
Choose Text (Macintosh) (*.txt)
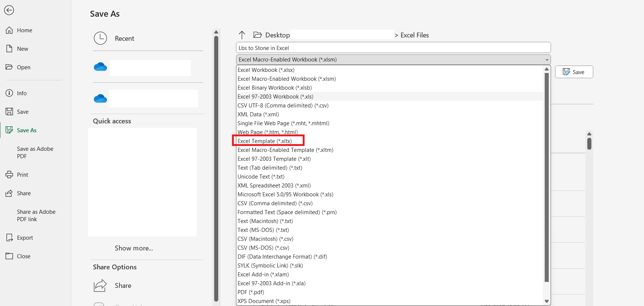390,221
